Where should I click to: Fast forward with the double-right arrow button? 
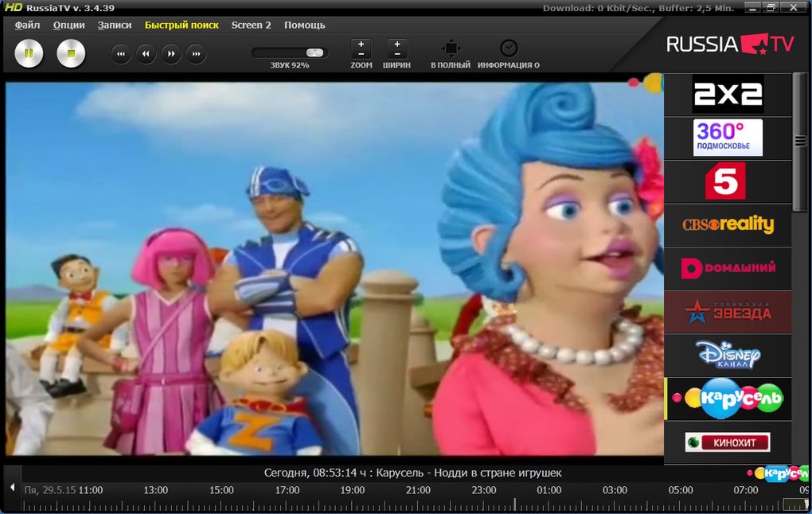coord(171,53)
